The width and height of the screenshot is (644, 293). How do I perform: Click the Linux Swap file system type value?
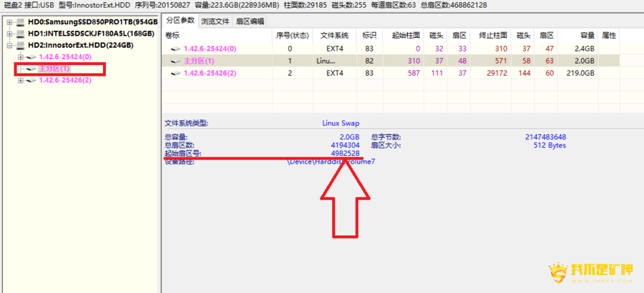(341, 123)
